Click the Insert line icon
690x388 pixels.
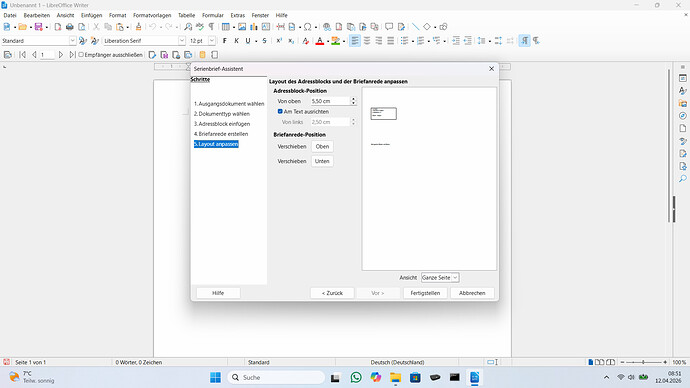[415, 27]
